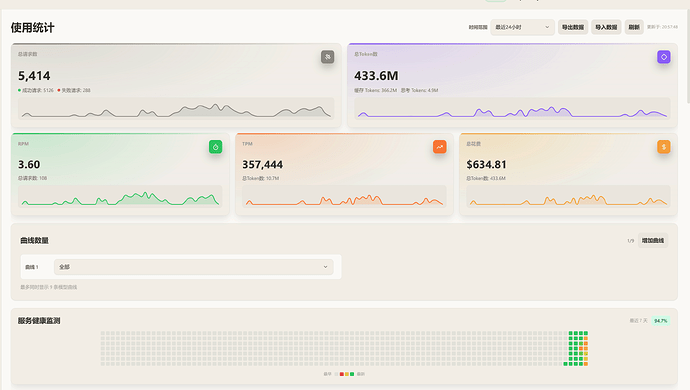Click the green sparkline on RPM card

[120, 196]
